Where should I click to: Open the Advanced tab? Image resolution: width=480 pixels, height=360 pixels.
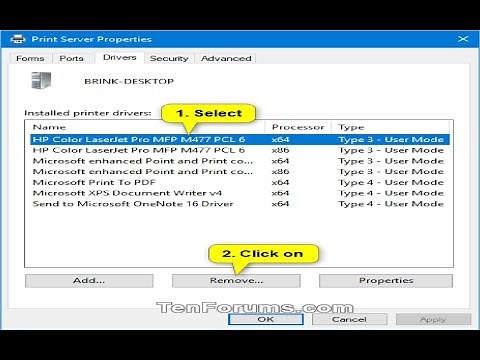point(226,58)
